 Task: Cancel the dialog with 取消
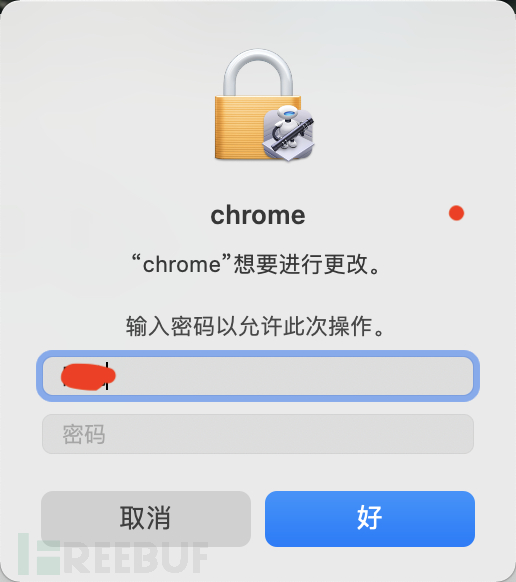click(146, 519)
